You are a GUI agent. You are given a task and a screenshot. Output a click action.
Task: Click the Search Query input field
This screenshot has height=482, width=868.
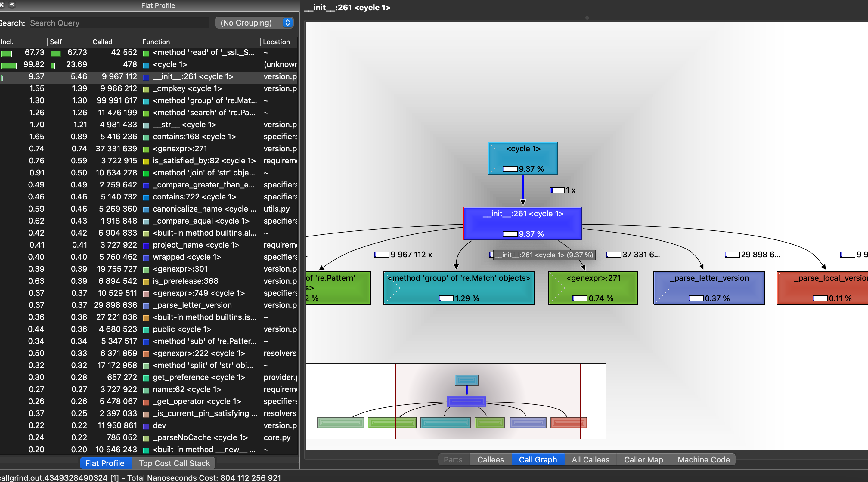pos(119,23)
